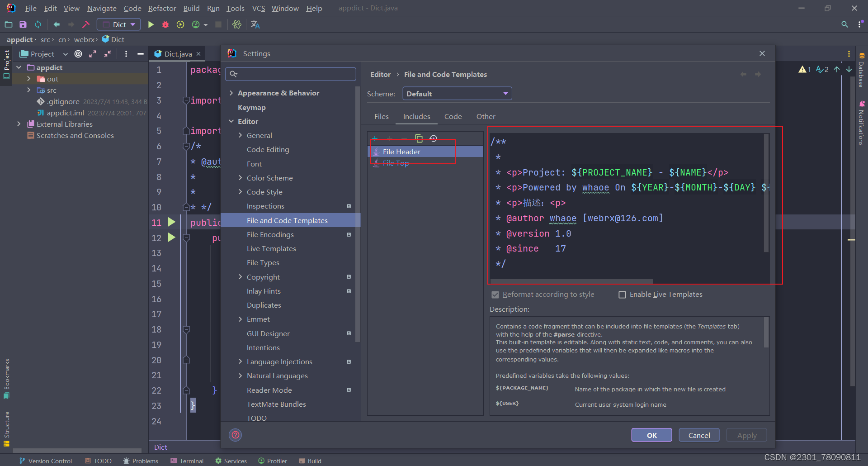
Task: Open the Refactor menu
Action: (x=162, y=8)
